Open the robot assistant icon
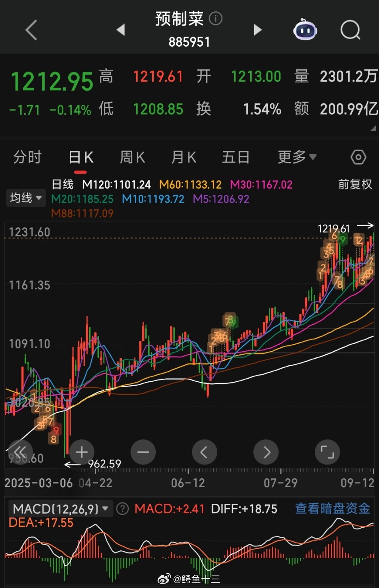 click(x=305, y=29)
